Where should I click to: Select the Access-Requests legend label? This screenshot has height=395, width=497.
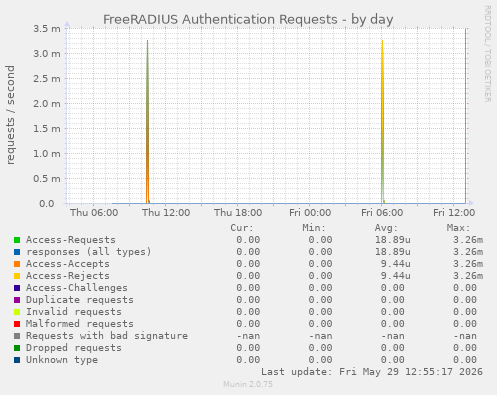tap(71, 240)
